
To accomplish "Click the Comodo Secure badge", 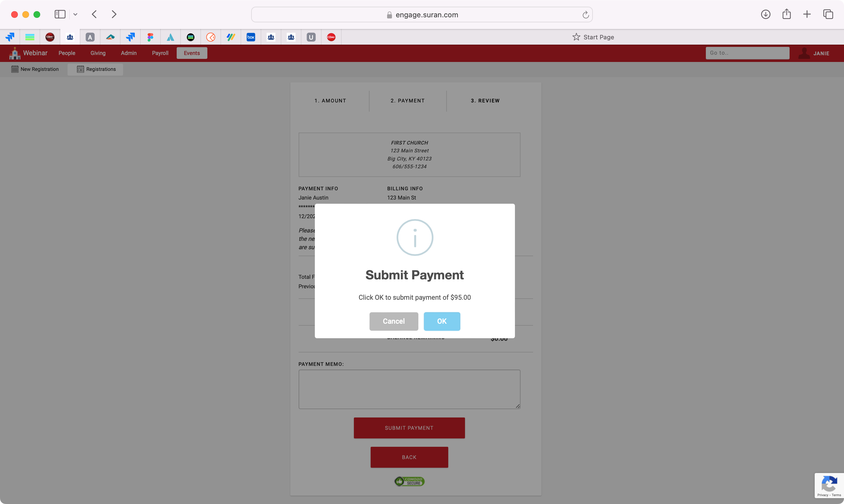I will point(409,481).
